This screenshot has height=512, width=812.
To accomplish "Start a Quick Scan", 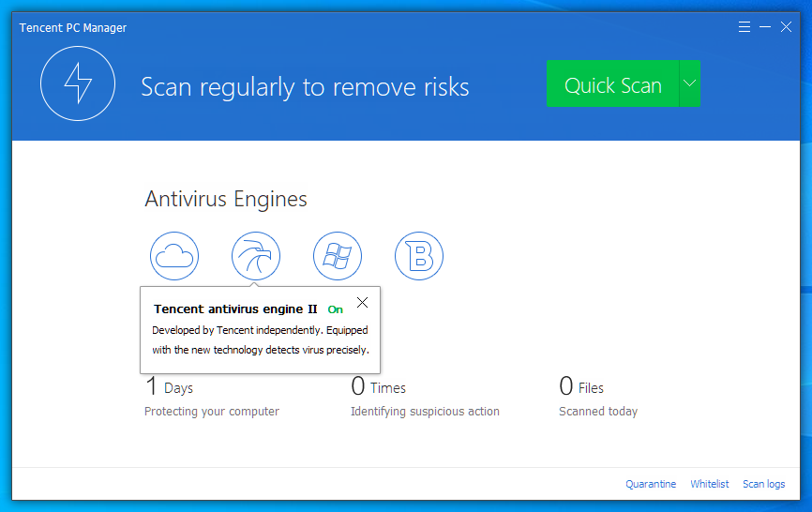I will pyautogui.click(x=612, y=84).
